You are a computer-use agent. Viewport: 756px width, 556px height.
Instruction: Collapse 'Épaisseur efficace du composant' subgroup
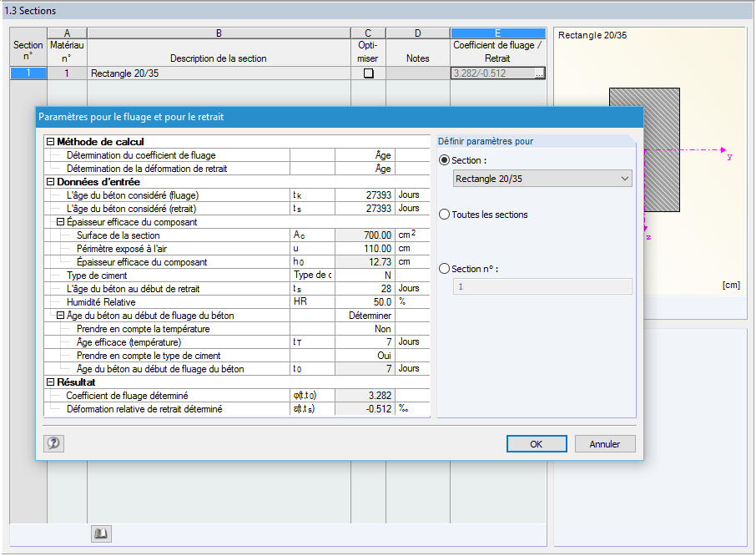point(60,222)
